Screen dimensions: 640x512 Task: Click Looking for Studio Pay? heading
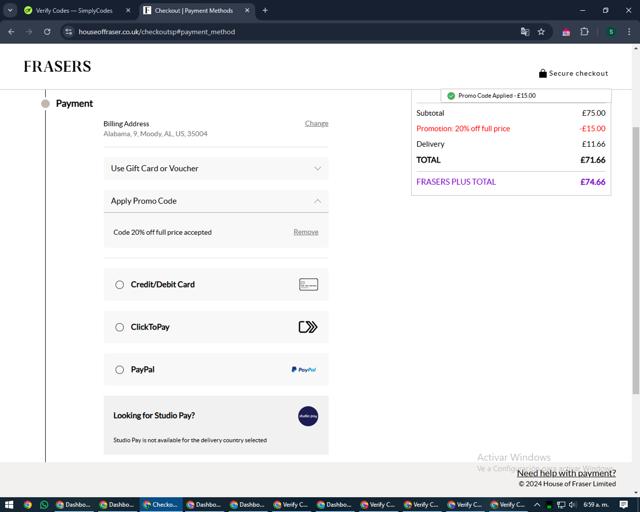pyautogui.click(x=154, y=415)
